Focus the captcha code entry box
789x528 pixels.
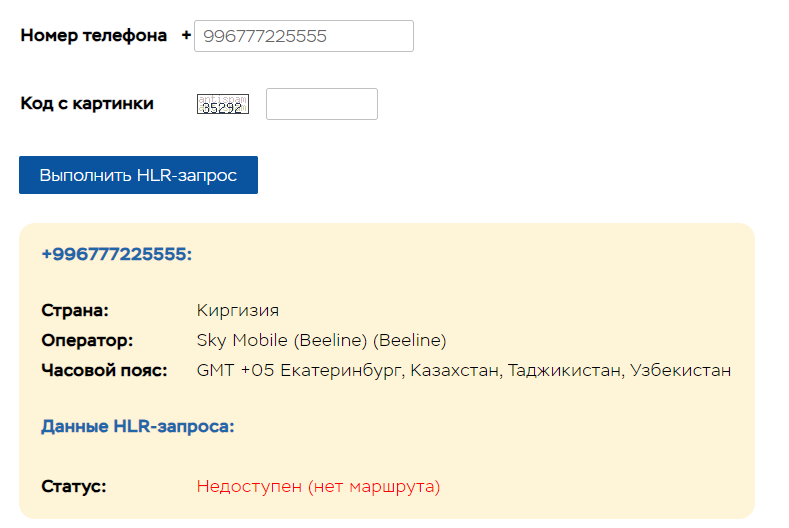click(321, 104)
